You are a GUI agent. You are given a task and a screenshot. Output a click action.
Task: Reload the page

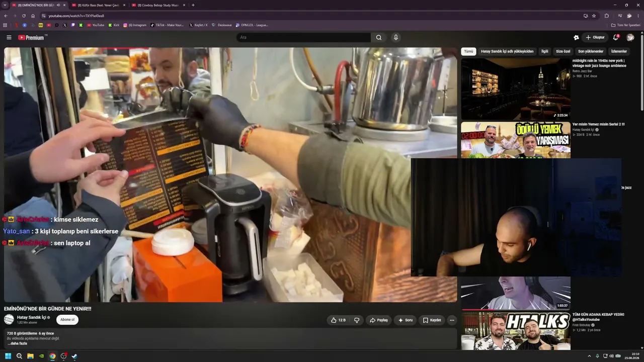(x=24, y=16)
